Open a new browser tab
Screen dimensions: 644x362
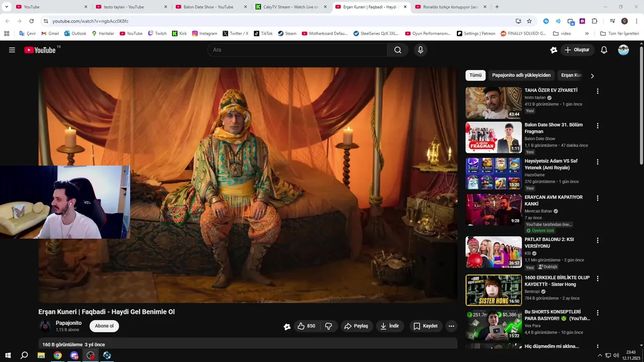pos(497,7)
